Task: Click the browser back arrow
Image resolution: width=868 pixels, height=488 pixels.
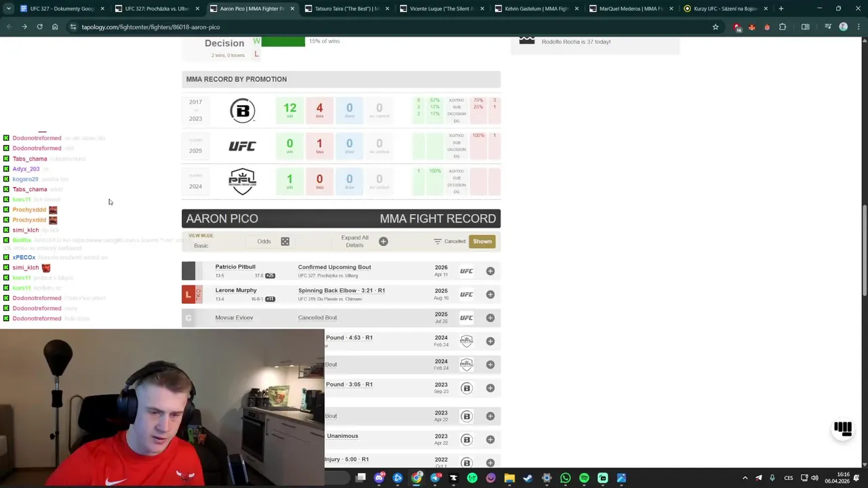Action: 9,27
